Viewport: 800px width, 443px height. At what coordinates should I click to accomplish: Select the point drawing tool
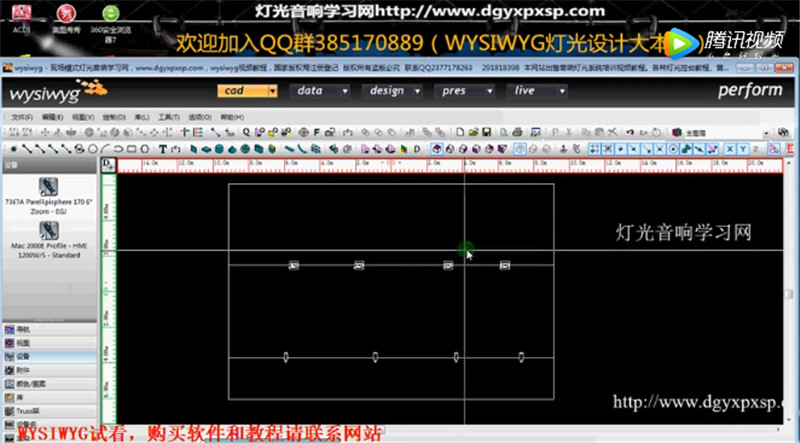[14, 149]
